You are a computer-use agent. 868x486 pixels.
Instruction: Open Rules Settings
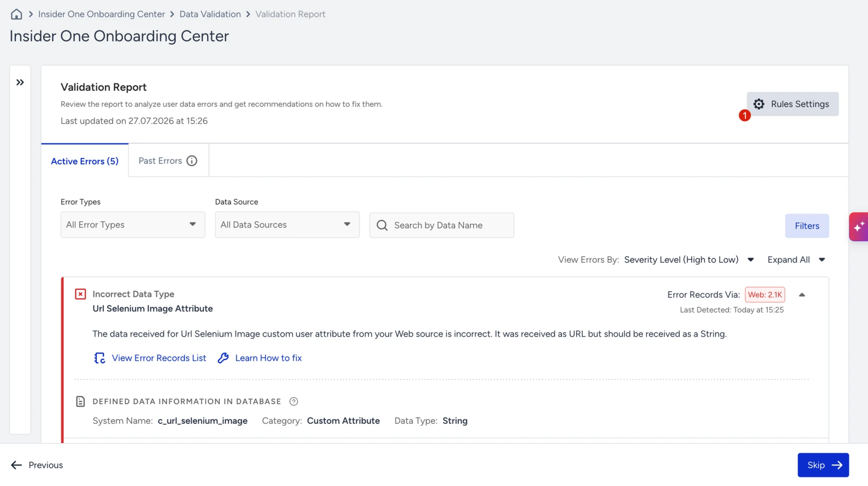[792, 104]
